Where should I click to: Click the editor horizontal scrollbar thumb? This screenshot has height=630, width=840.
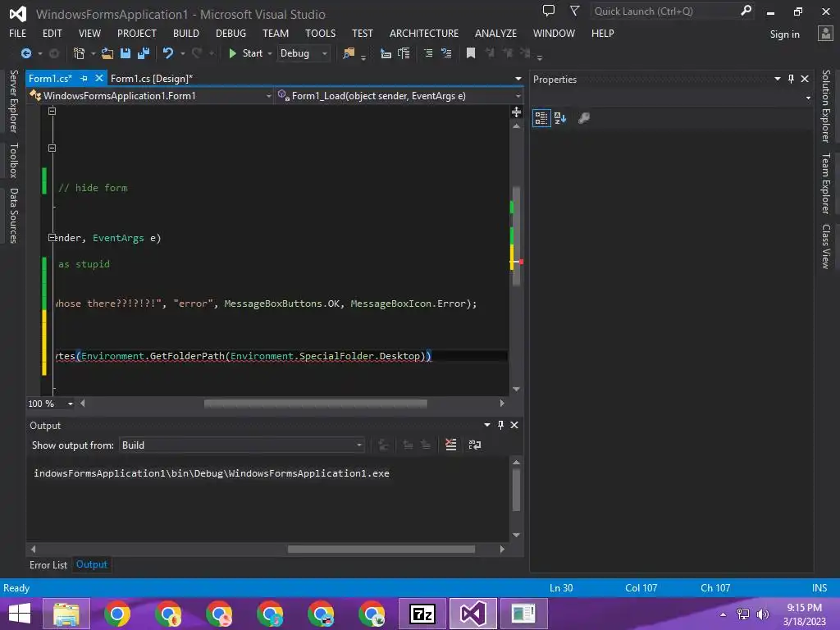click(316, 404)
